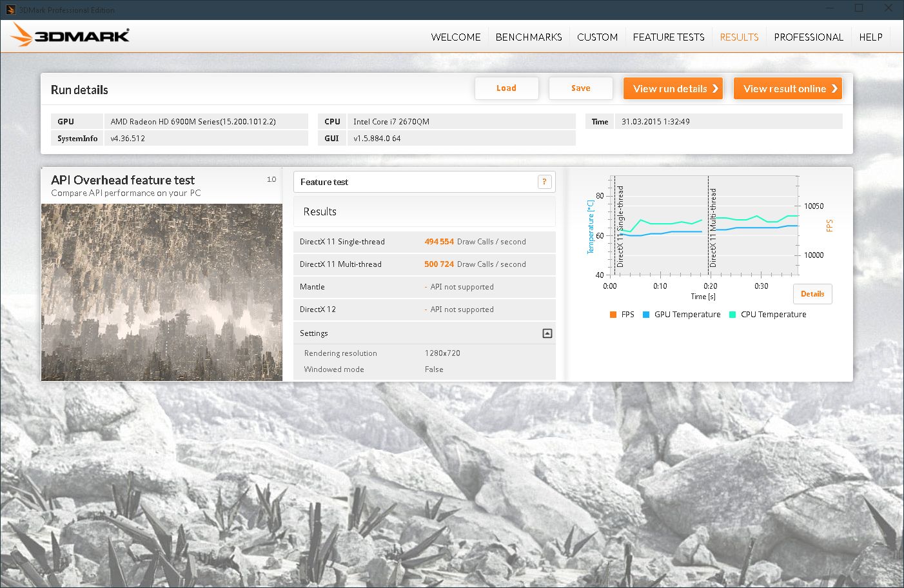Open the PROFESSIONAL tab
Viewport: 904px width, 588px height.
point(809,37)
